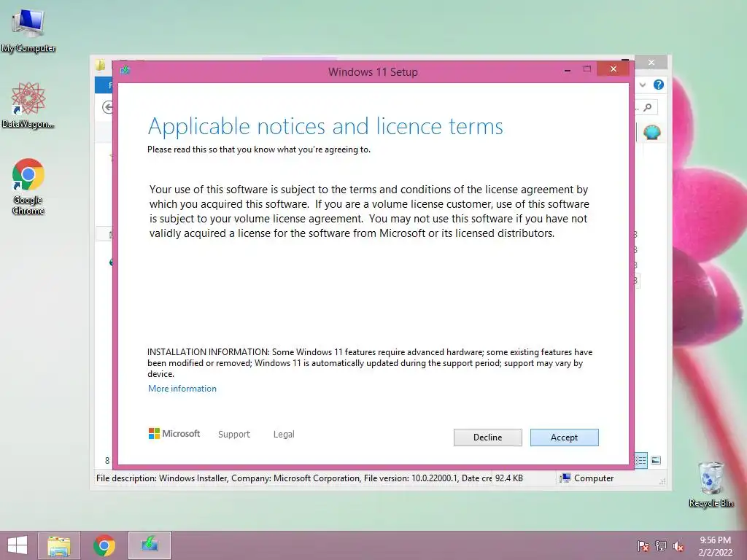Open the muted volume tray icon
This screenshot has width=747, height=560.
point(678,546)
